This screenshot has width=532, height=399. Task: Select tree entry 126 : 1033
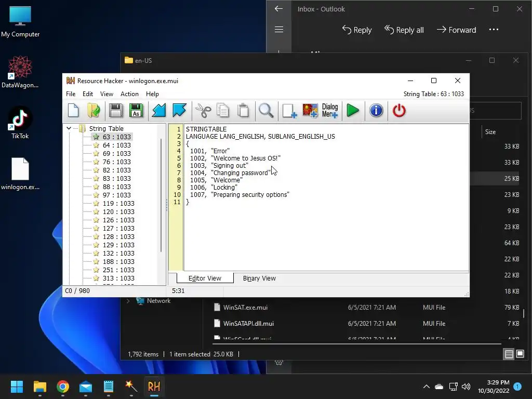(118, 220)
